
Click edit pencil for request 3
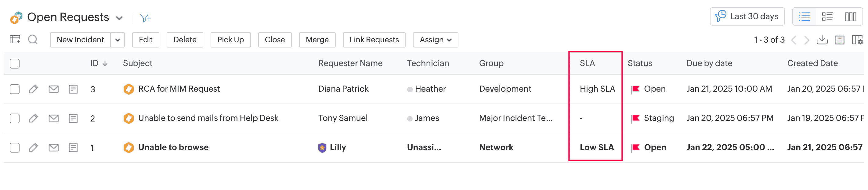tap(33, 89)
